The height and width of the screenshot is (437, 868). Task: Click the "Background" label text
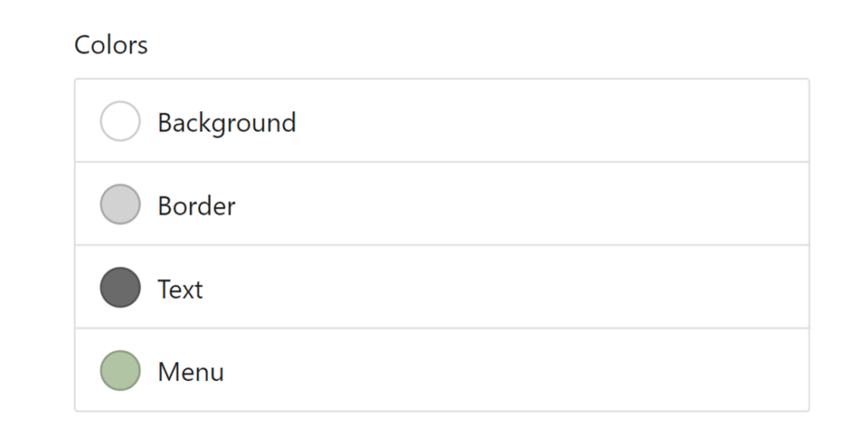[x=226, y=123]
